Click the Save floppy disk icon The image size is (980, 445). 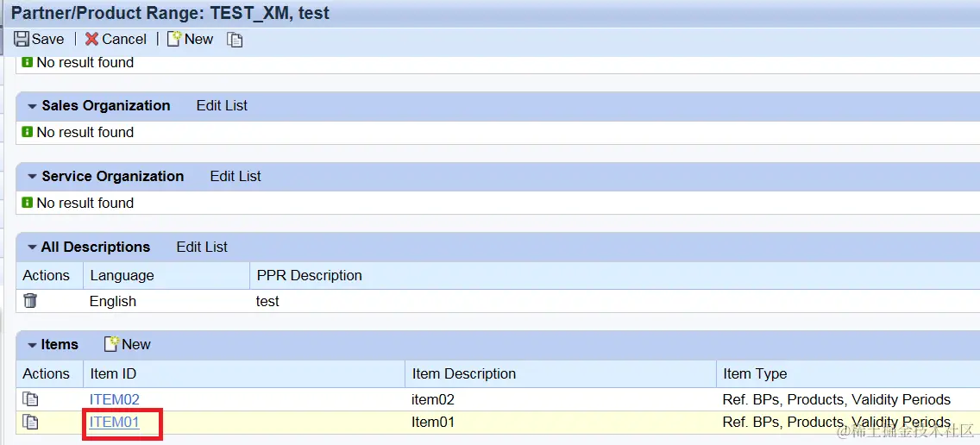[22, 39]
